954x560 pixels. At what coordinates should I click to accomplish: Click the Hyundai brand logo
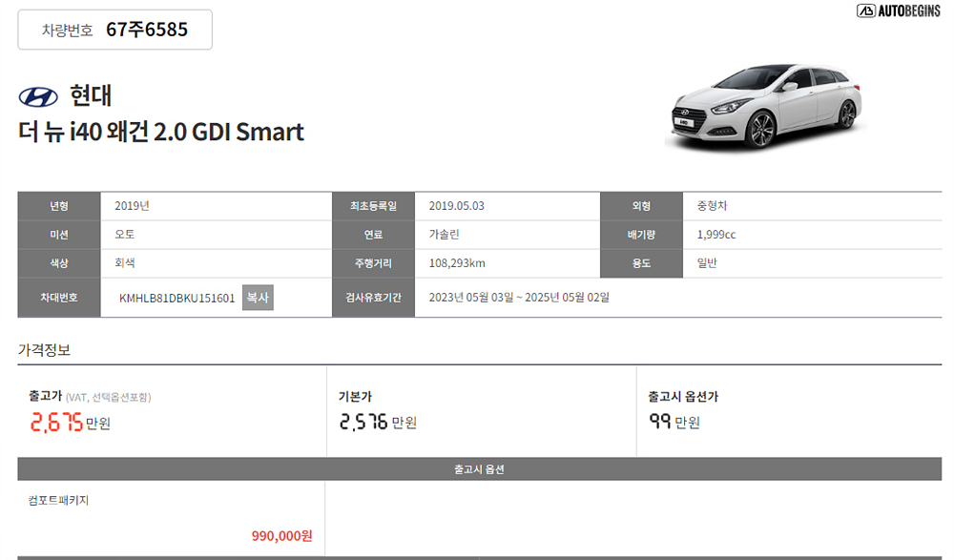click(38, 96)
